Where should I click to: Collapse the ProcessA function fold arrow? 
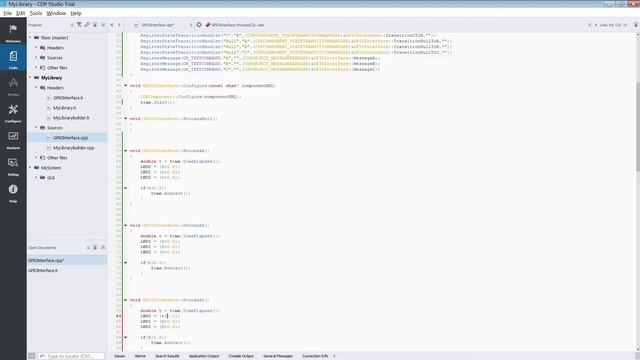click(x=126, y=151)
